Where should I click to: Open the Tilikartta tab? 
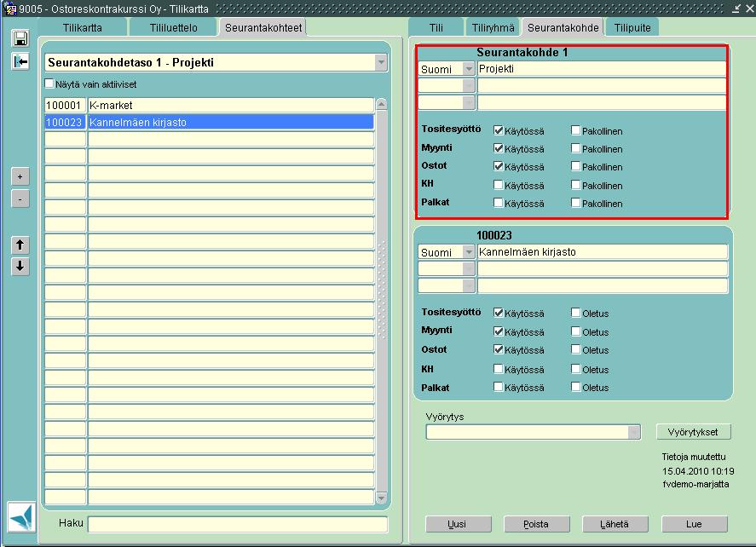tap(83, 27)
